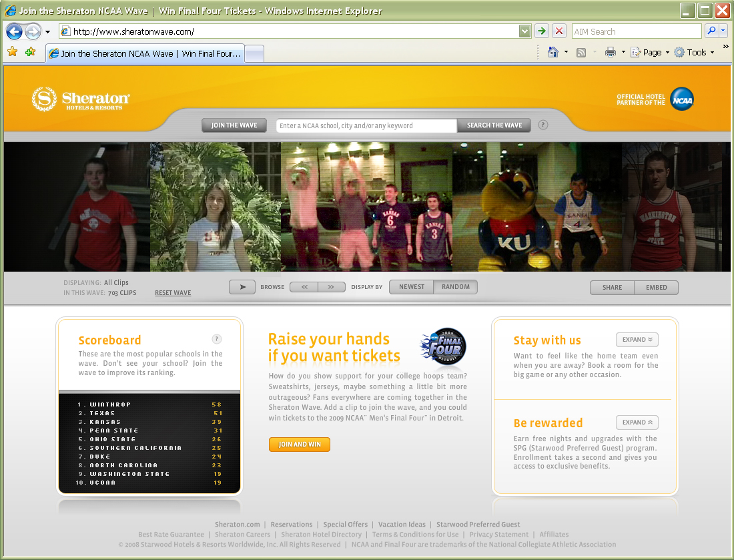Browse forward with the >> button
The height and width of the screenshot is (560, 734).
click(332, 287)
